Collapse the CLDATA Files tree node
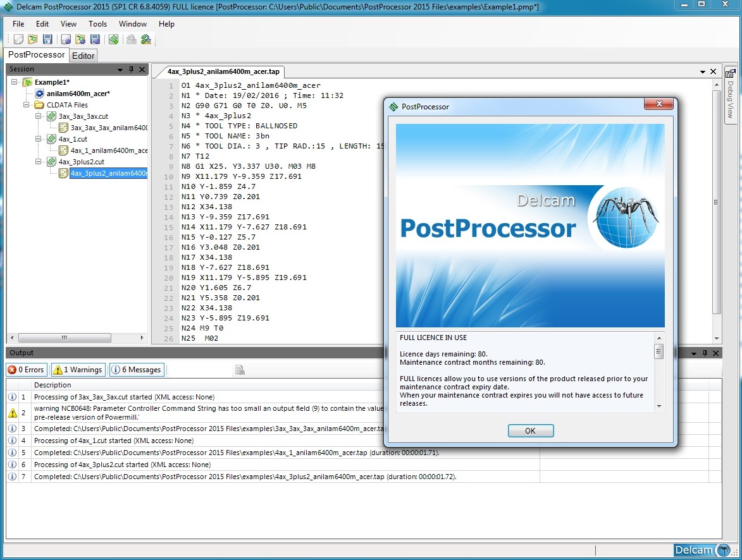Viewport: 742px width, 560px height. (x=26, y=104)
